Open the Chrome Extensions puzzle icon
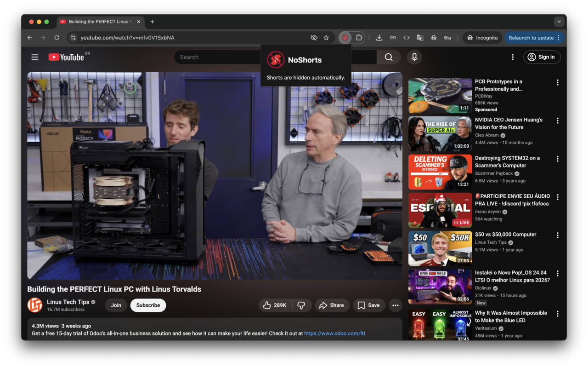588x368 pixels. (x=359, y=38)
